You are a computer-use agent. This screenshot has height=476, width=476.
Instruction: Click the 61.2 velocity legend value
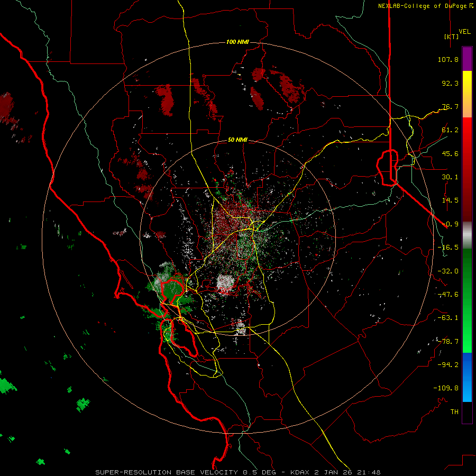pos(450,130)
